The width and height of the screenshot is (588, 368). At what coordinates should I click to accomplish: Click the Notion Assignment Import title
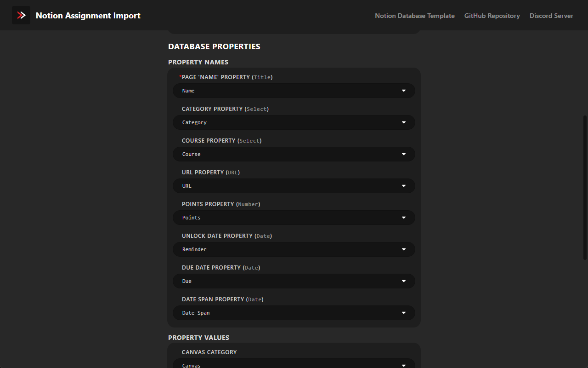pos(88,16)
